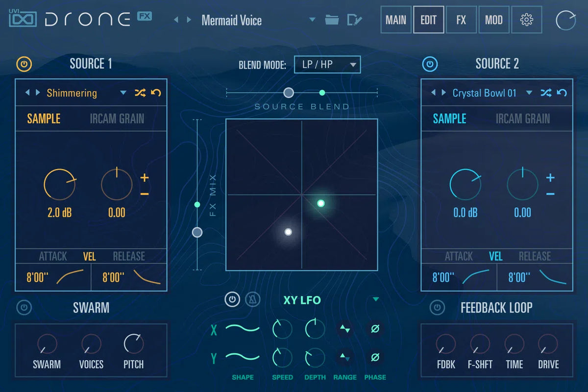Open the folder browser icon in top bar
This screenshot has width=588, height=392.
pyautogui.click(x=333, y=20)
